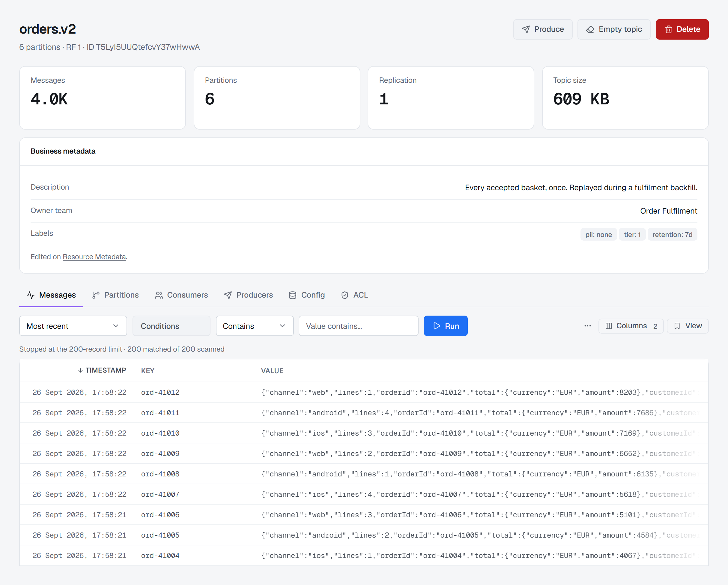728x585 pixels.
Task: Open the ACL tab
Action: pyautogui.click(x=354, y=295)
